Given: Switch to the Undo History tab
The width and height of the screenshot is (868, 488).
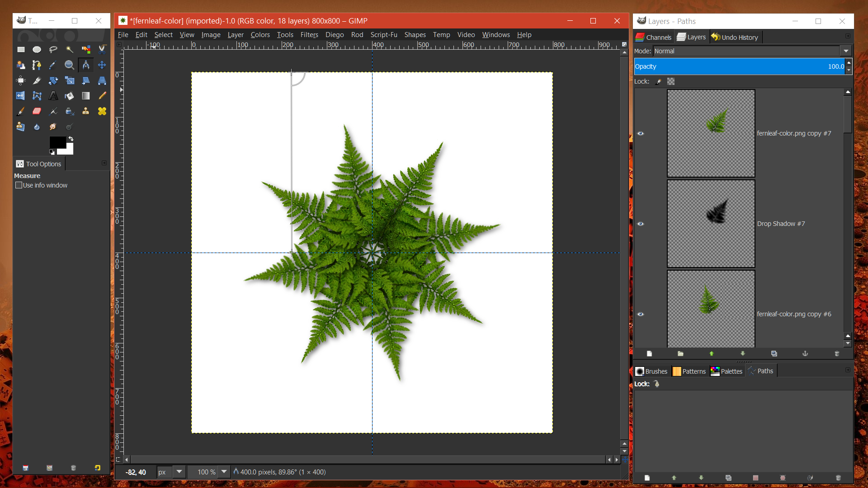Looking at the screenshot, I should coord(735,38).
